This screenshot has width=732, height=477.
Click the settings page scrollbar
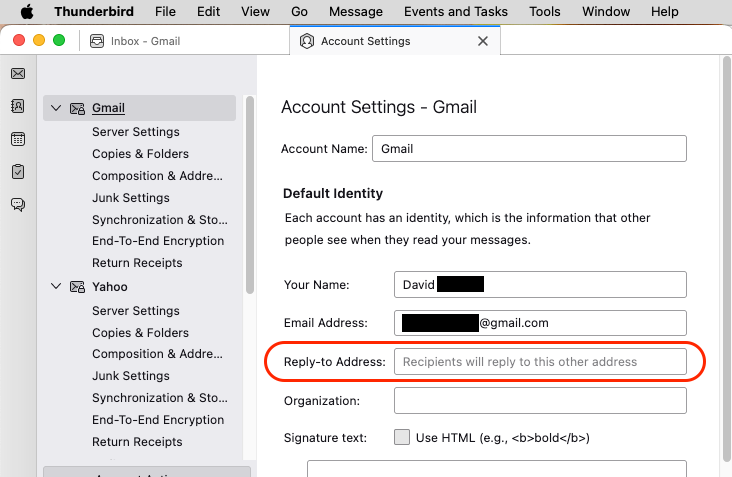726,259
